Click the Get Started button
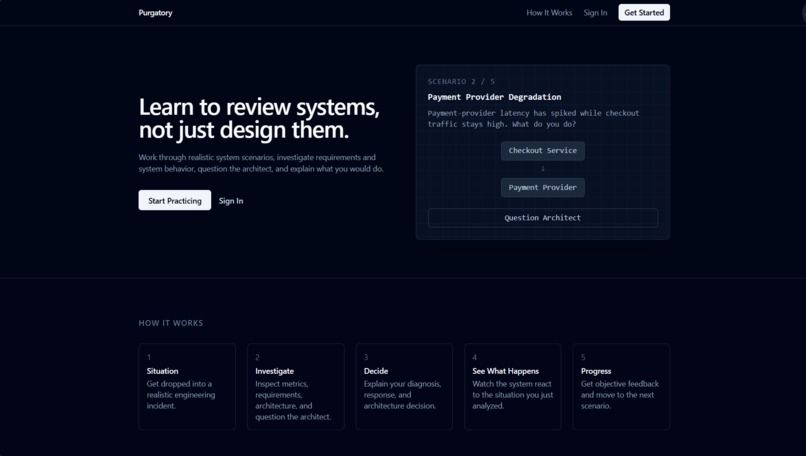Screen dimensions: 806x456 pos(644,13)
